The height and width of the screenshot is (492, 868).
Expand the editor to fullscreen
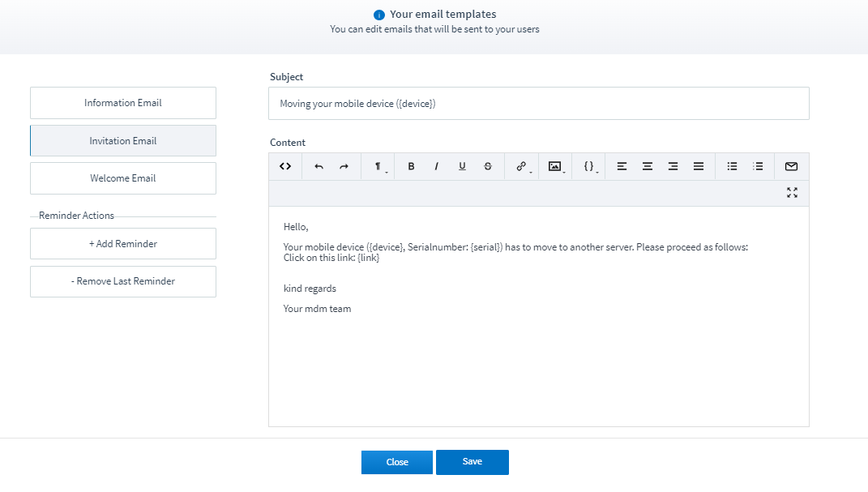point(792,193)
